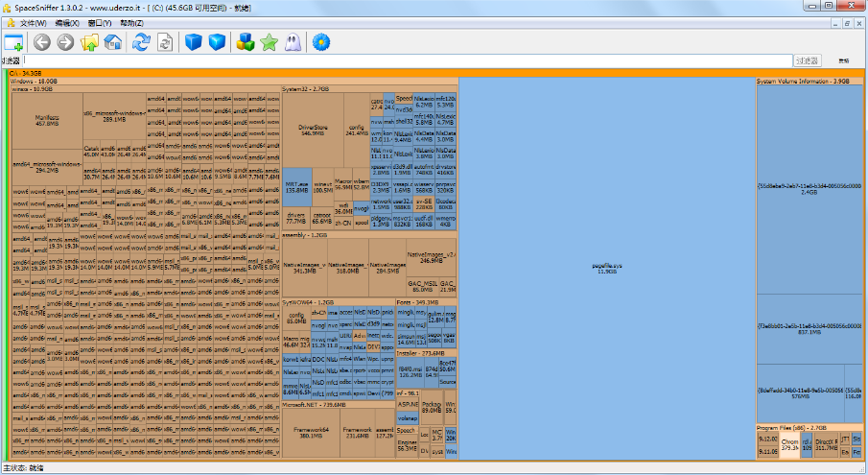
Task: Select the Framework64 380.1MB block
Action: [x=311, y=433]
